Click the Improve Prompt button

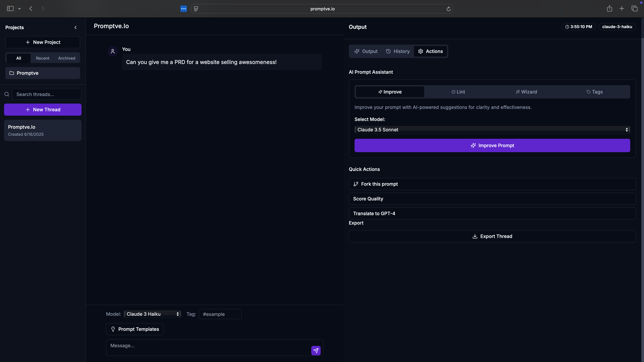492,145
